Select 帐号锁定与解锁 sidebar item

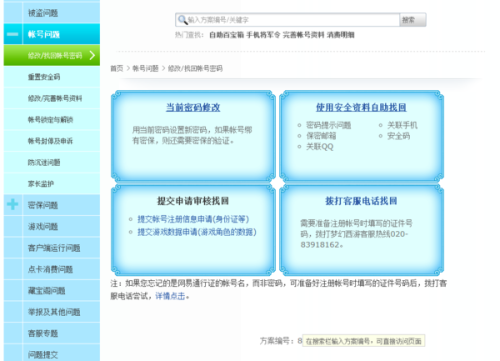pyautogui.click(x=50, y=119)
